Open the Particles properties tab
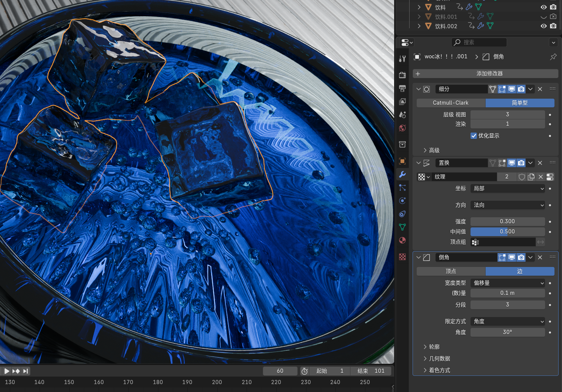The image size is (562, 392). click(x=402, y=188)
